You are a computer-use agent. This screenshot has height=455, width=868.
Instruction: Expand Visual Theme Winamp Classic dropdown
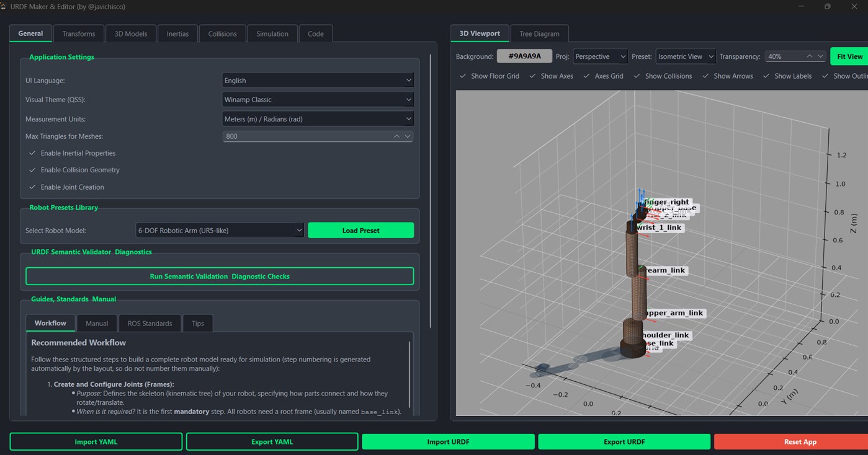point(318,100)
